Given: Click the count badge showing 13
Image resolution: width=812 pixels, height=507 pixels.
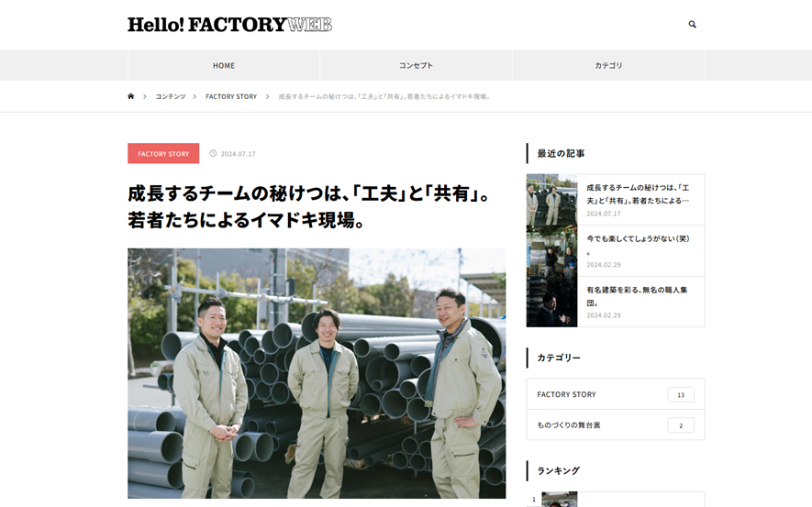Looking at the screenshot, I should [681, 395].
